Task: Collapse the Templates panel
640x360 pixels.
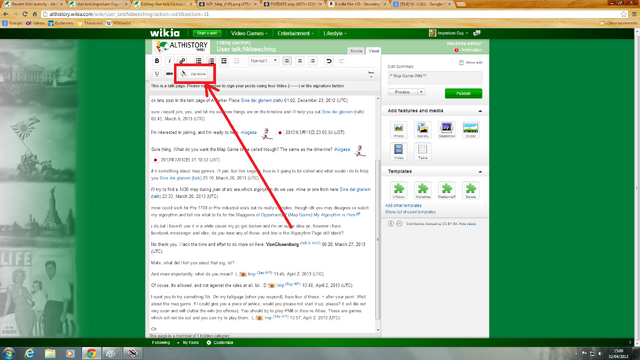Action: pos(480,172)
